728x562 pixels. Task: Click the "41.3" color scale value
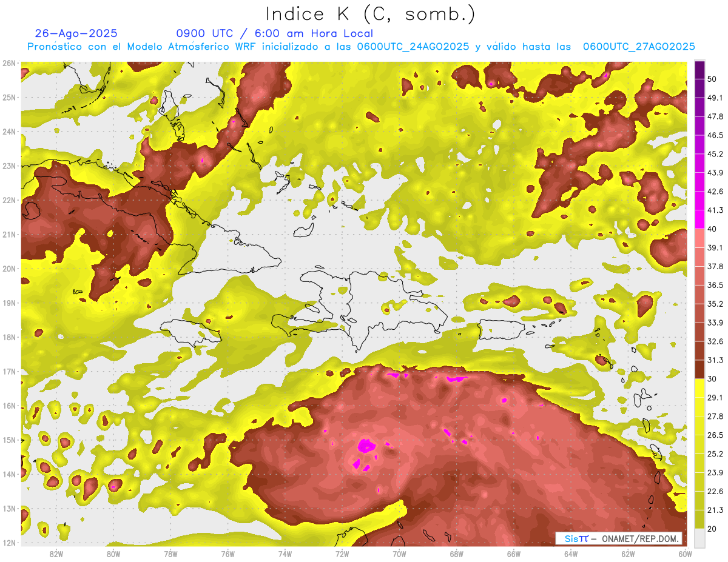click(x=715, y=210)
